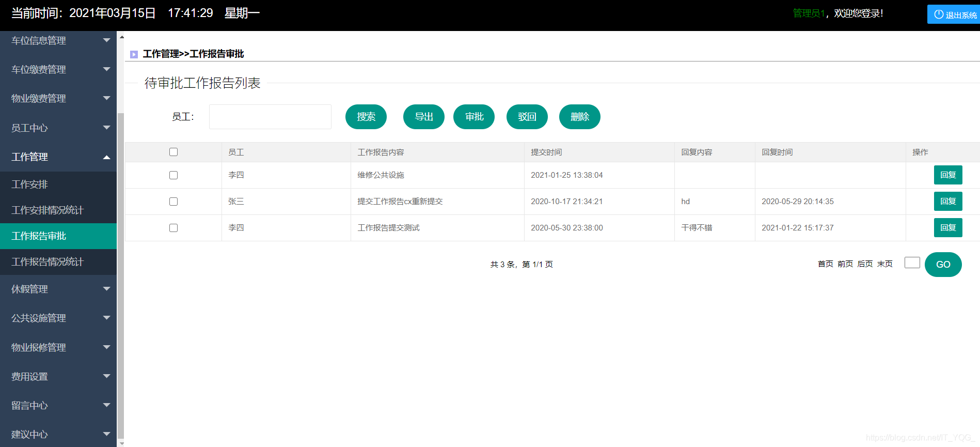Click the 管理员1 username text
The width and height of the screenshot is (980, 447).
click(x=809, y=13)
